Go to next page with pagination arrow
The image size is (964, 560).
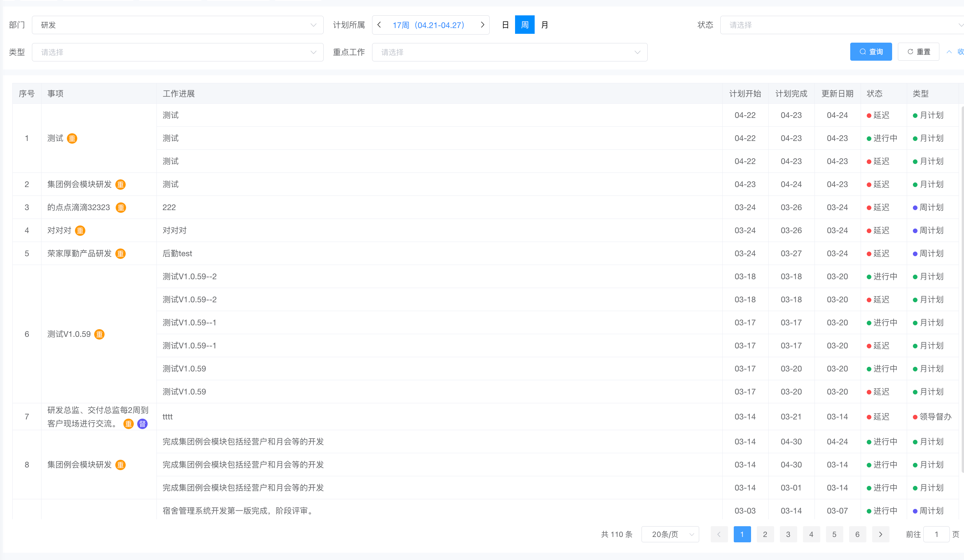880,534
